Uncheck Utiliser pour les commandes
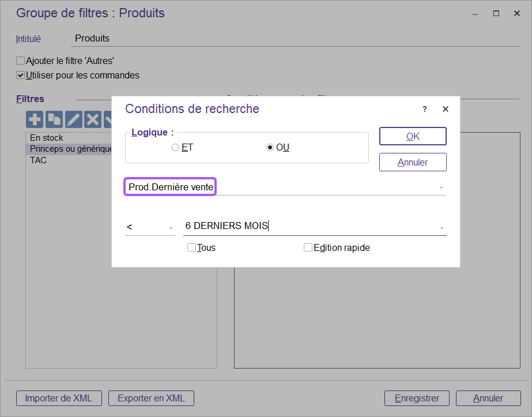Screen dimensions: 532x417 pyautogui.click(x=21, y=75)
